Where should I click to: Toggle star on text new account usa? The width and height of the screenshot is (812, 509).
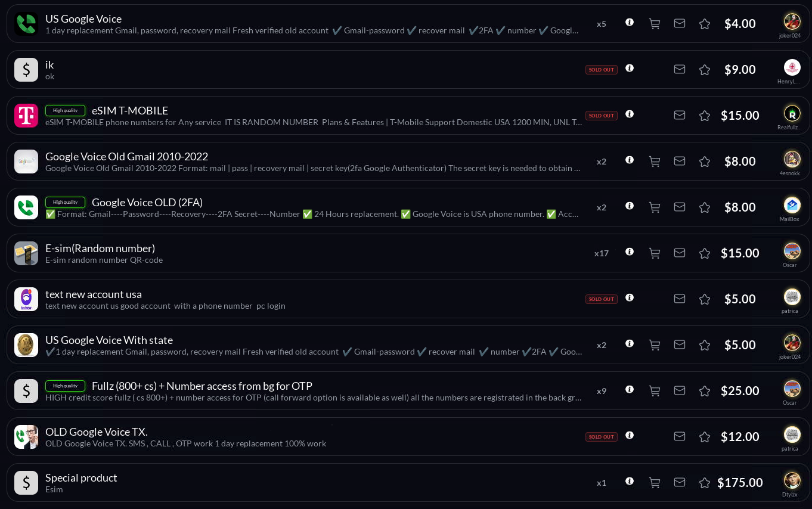[705, 299]
